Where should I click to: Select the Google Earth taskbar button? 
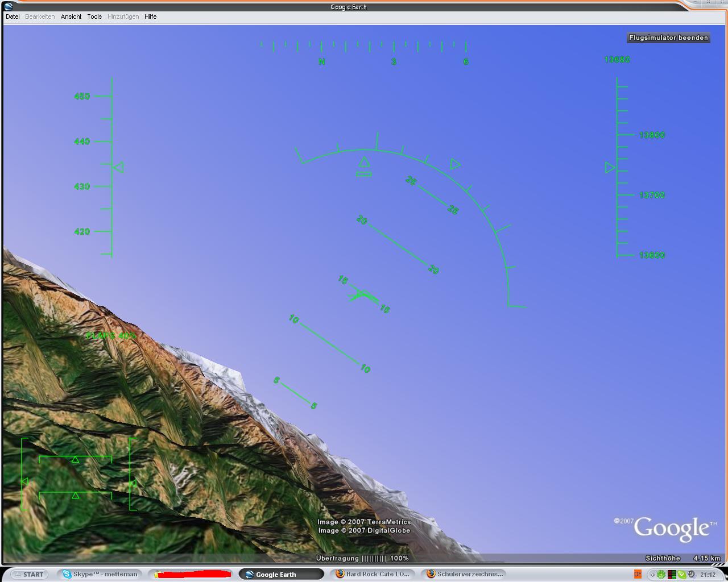tap(281, 574)
